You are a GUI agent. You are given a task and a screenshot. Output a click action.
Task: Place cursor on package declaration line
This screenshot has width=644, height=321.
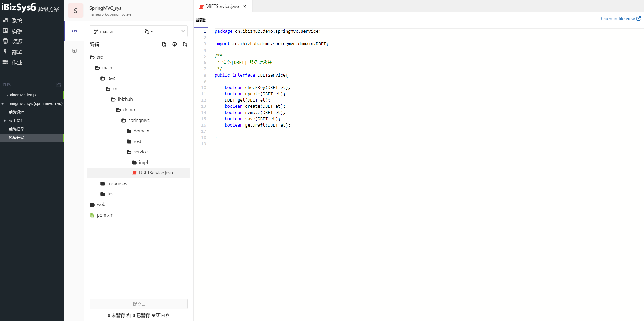pos(267,31)
